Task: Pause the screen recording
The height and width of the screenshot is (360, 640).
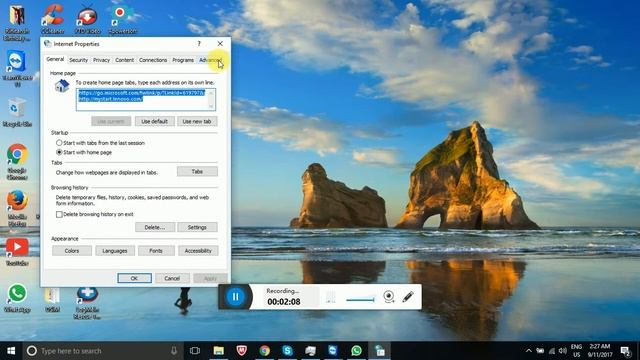Action: 236,297
